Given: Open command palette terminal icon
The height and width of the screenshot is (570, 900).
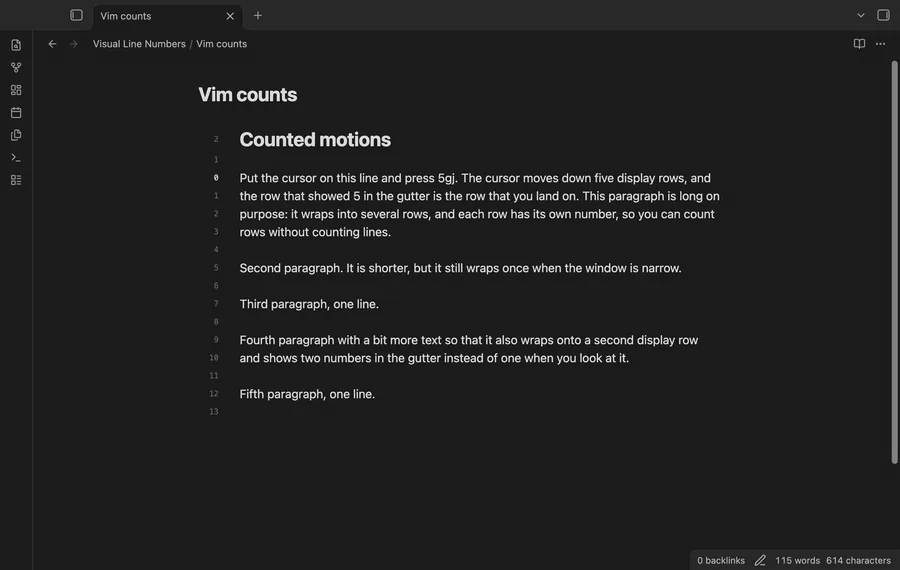Looking at the screenshot, I should click(x=16, y=157).
